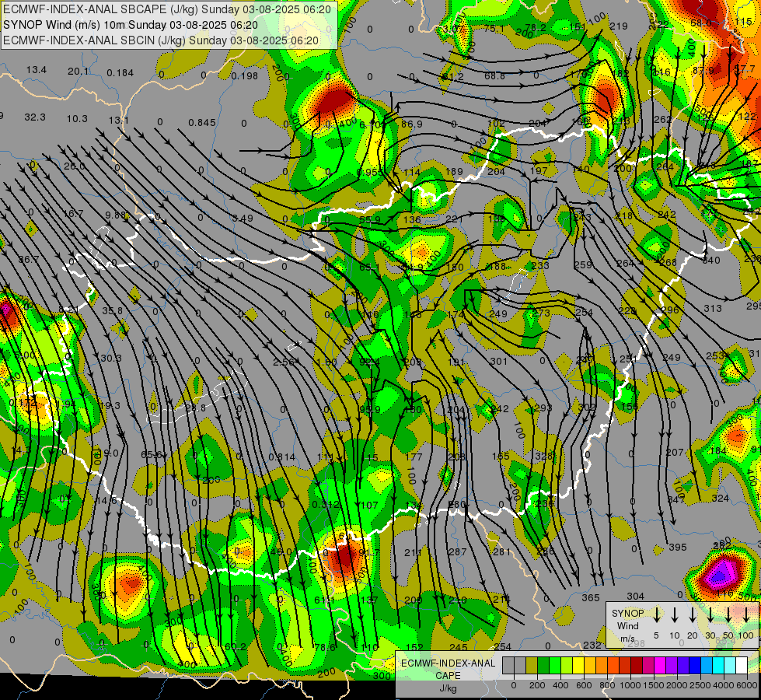Click the map value '0.814'

click(281, 457)
